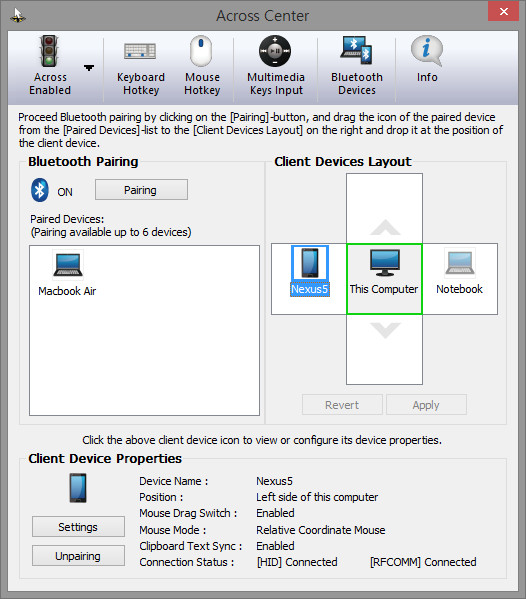Select the Notebook device in the layout
Screen dimensions: 526x599
pos(460,272)
